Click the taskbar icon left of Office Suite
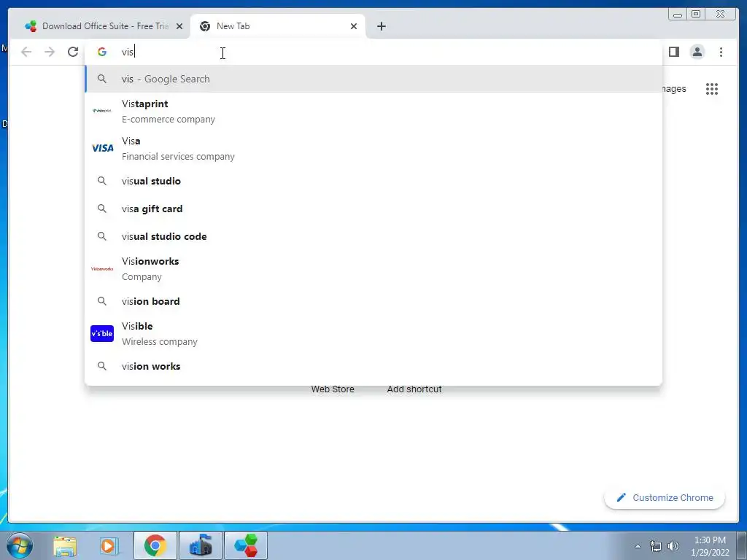This screenshot has height=560, width=747. click(x=201, y=545)
